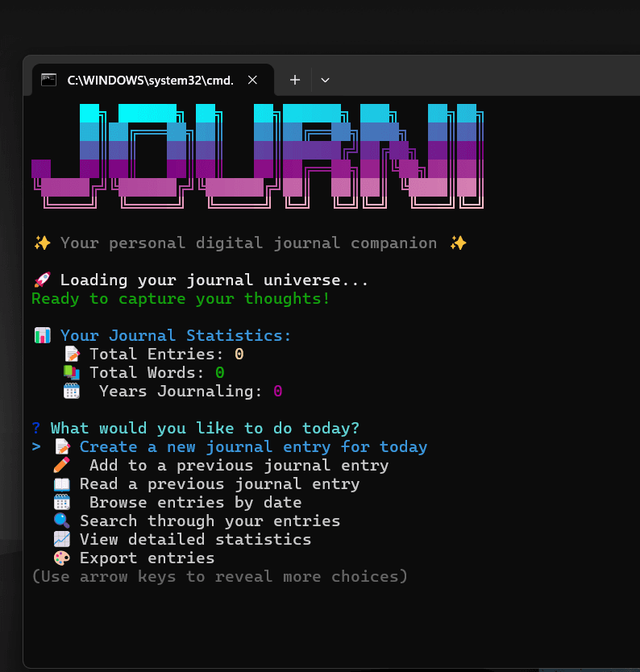
Task: Click '(Use arrow keys to reveal more choices)' hint
Action: click(x=219, y=576)
